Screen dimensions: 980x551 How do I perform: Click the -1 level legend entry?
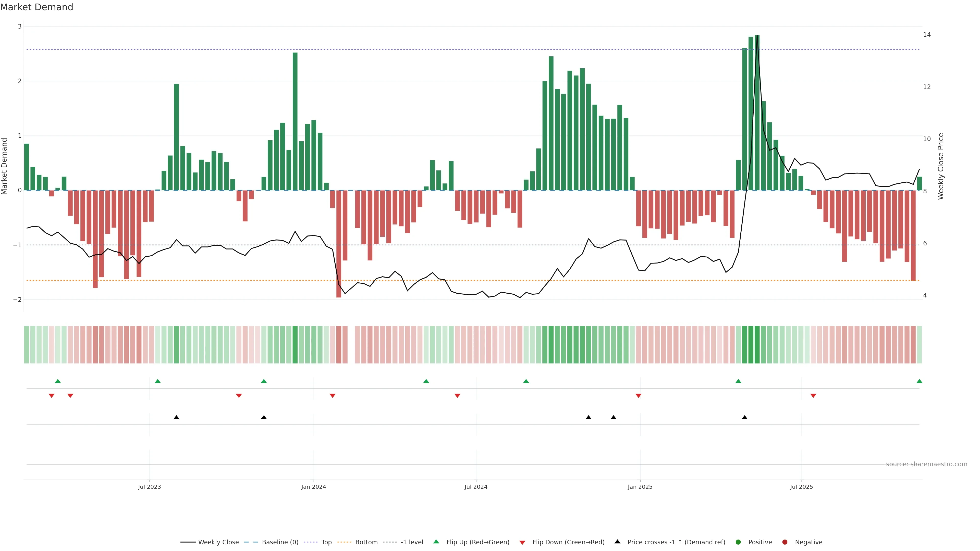point(412,542)
